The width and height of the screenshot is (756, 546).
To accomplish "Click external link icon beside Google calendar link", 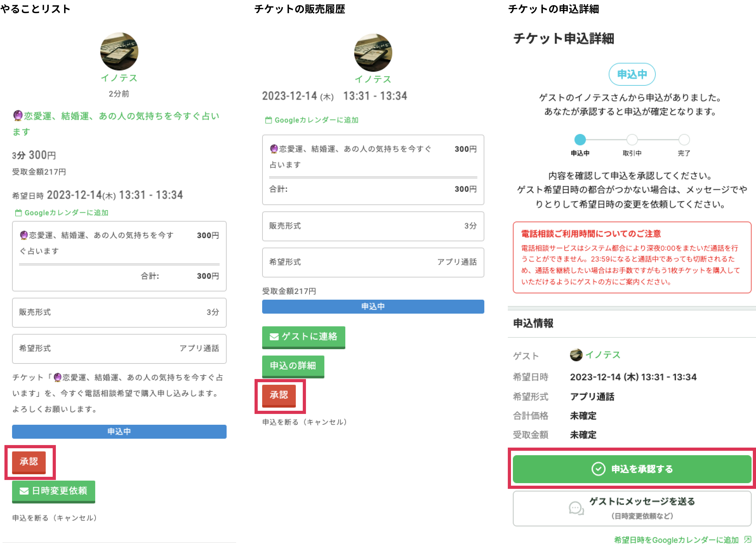I will pyautogui.click(x=748, y=539).
